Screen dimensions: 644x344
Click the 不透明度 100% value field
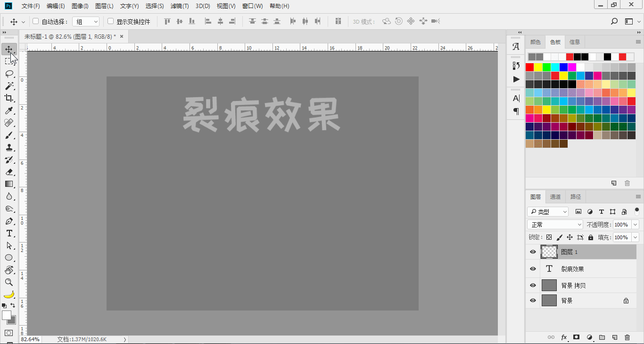tap(622, 225)
